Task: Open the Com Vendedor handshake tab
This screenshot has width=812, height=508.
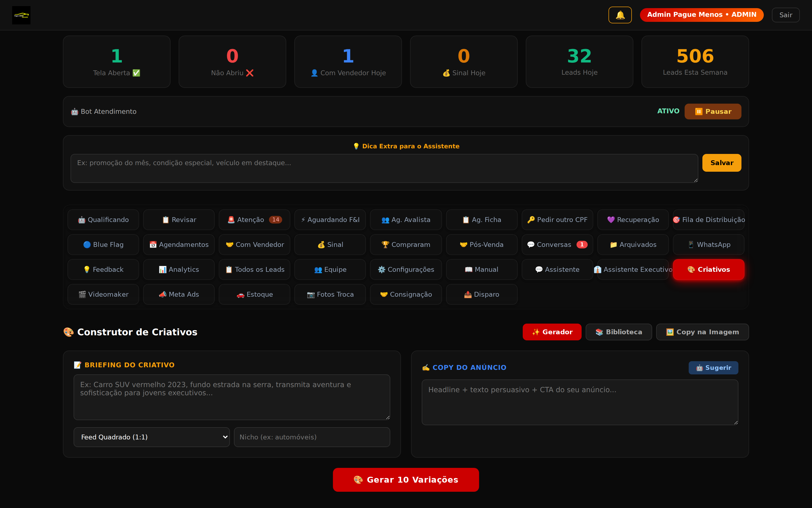Action: [254, 245]
